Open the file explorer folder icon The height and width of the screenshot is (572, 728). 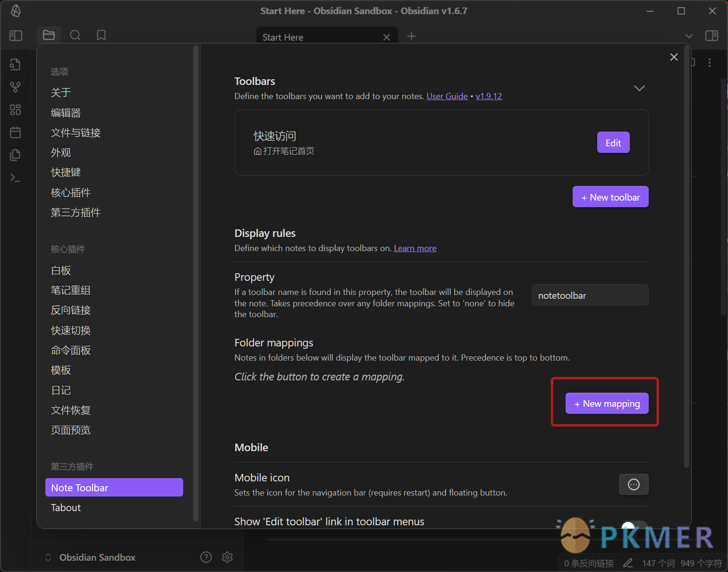tap(49, 35)
